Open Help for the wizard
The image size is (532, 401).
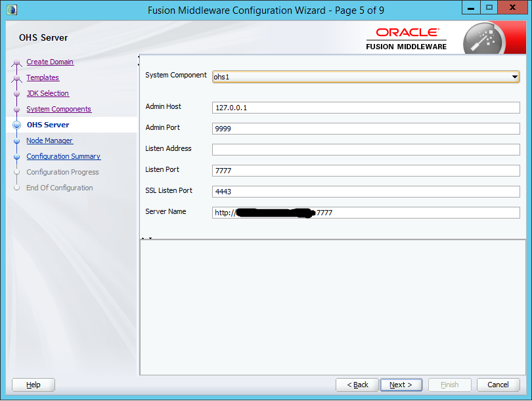33,385
